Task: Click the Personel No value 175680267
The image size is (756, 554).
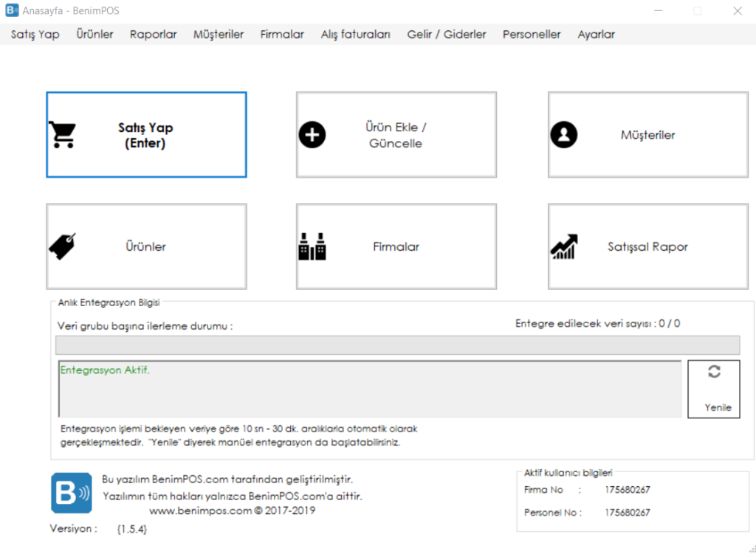Action: pos(628,513)
